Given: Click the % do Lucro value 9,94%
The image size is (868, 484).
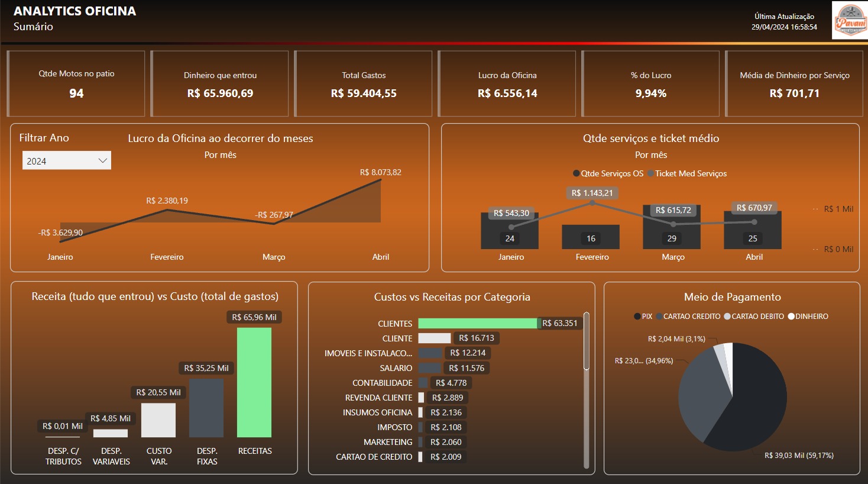Looking at the screenshot, I should [x=651, y=93].
